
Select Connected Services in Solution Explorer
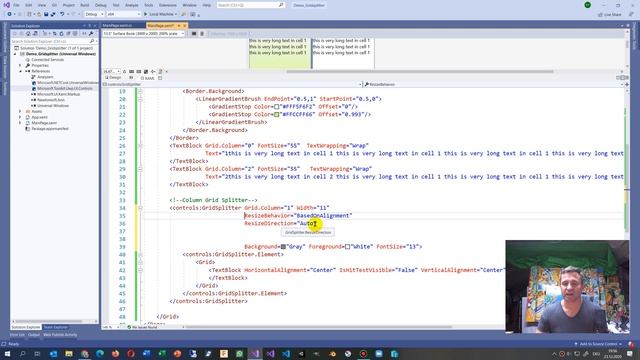pyautogui.click(x=47, y=60)
